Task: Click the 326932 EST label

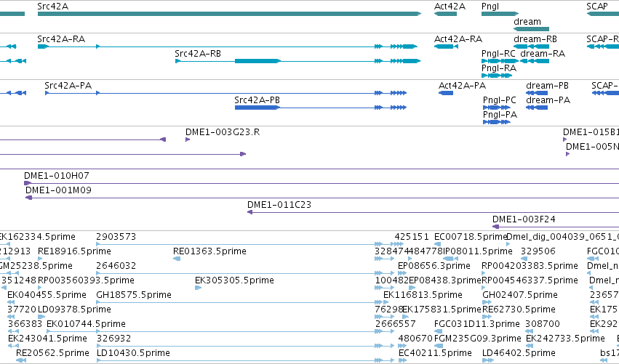Action: (x=113, y=339)
